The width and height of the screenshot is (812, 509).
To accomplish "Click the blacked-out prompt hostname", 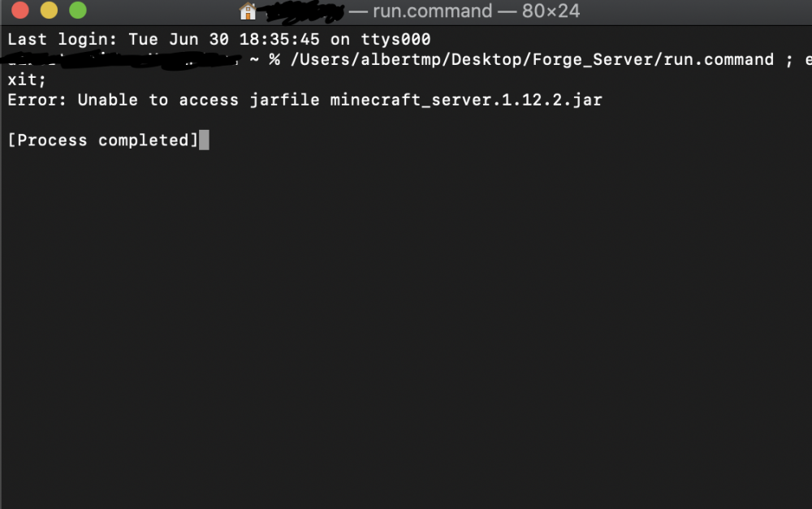I will [122, 60].
